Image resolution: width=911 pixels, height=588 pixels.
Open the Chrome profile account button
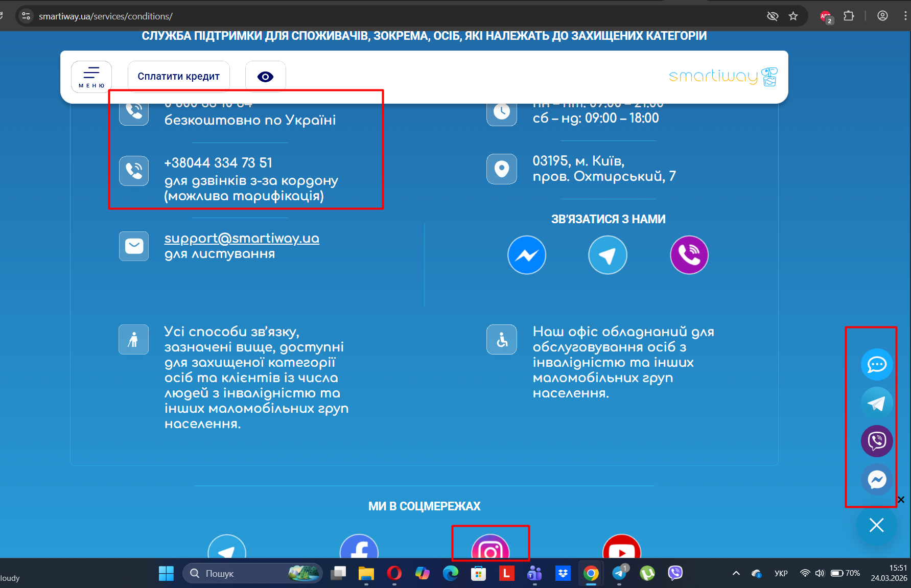coord(882,16)
